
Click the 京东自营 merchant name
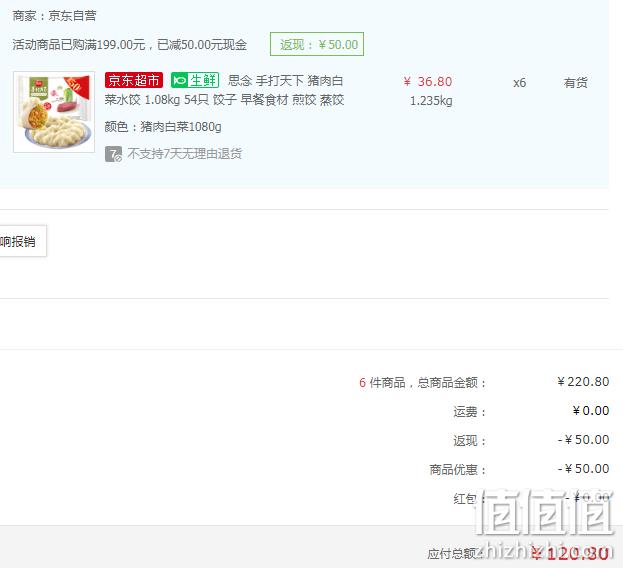coord(72,16)
